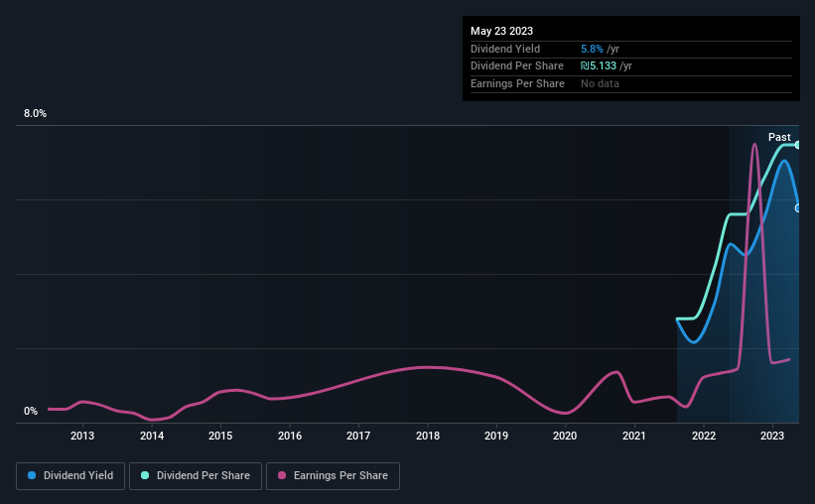Click the pink Earnings Per Share legend dot
Image resolution: width=815 pixels, height=504 pixels.
click(282, 475)
